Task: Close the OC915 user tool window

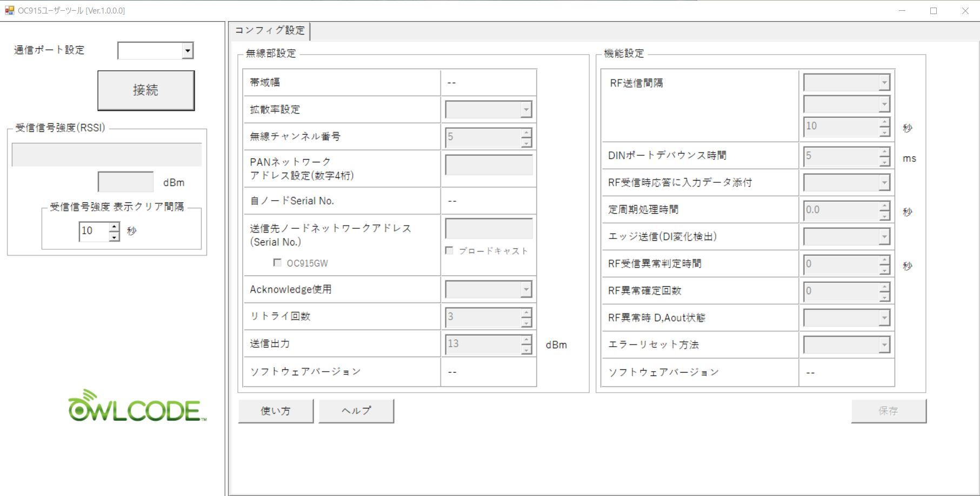Action: (x=965, y=11)
